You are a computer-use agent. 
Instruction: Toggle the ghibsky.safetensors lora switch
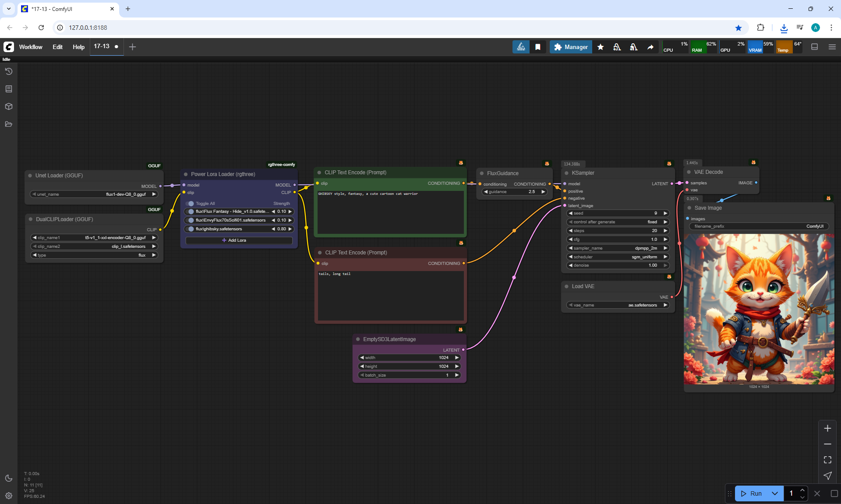coord(191,229)
